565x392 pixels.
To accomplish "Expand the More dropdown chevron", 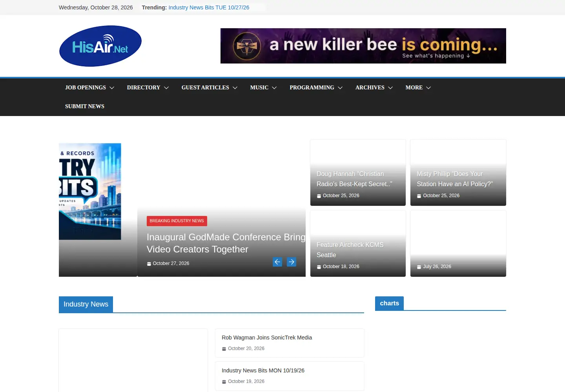I will coord(428,88).
